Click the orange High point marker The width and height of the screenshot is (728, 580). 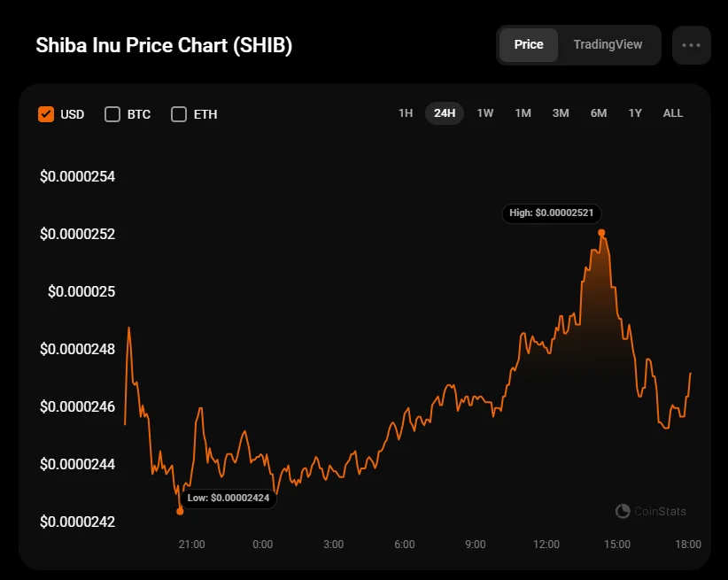601,233
